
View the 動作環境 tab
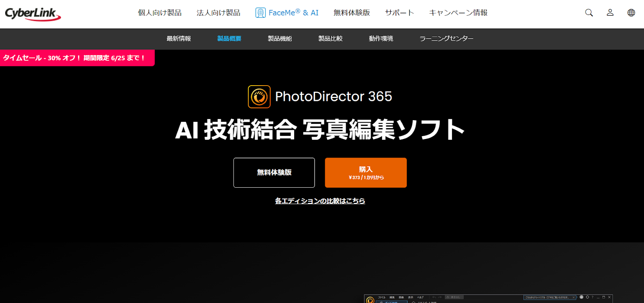pyautogui.click(x=381, y=39)
